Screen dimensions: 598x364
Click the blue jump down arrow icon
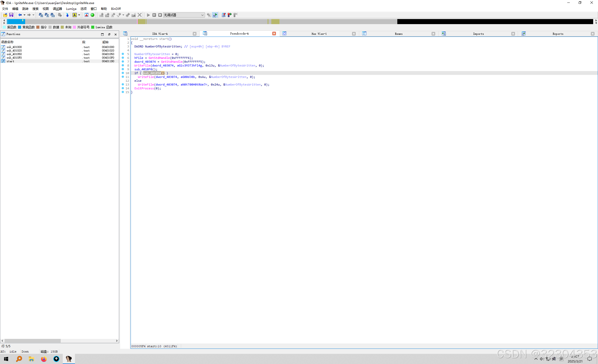pos(67,15)
